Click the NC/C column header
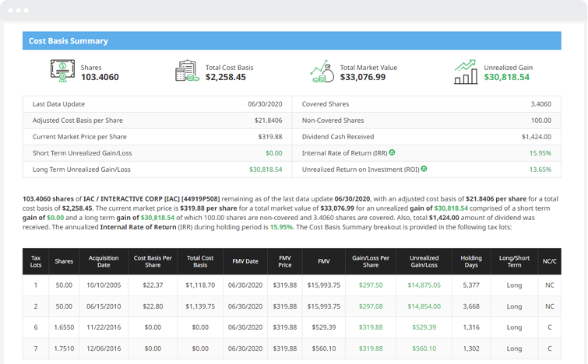Viewport: 588px width, 364px height. pyautogui.click(x=549, y=261)
